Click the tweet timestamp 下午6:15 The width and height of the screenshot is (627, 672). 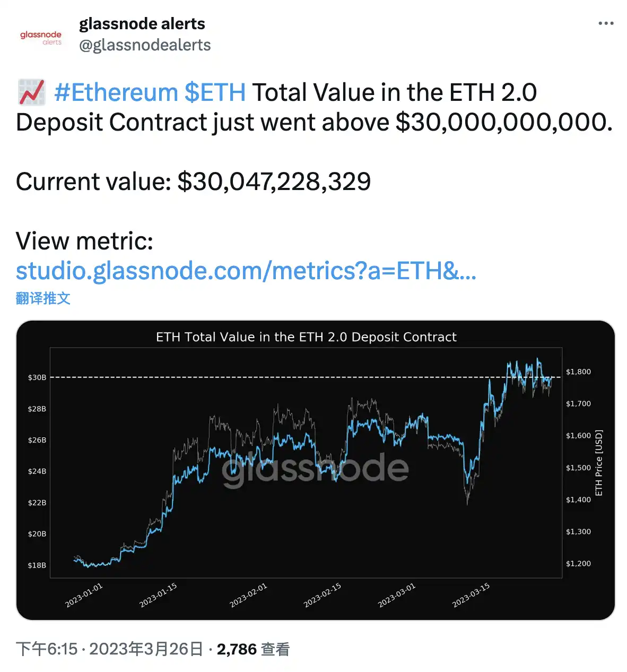[46, 649]
